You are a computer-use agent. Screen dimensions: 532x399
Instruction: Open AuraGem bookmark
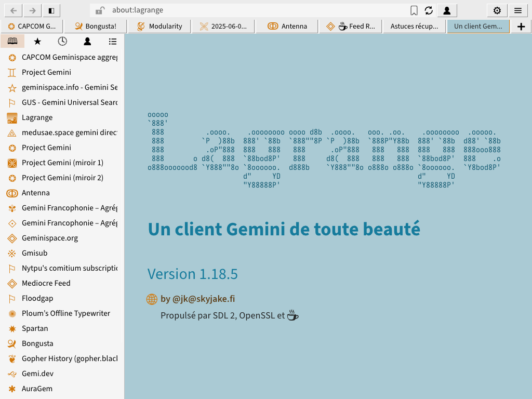pyautogui.click(x=62, y=389)
